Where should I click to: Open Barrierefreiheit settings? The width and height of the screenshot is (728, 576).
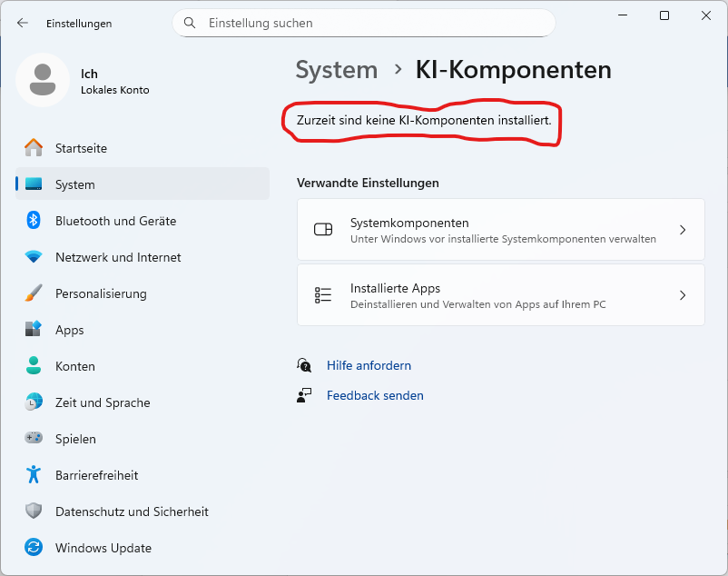pyautogui.click(x=143, y=475)
